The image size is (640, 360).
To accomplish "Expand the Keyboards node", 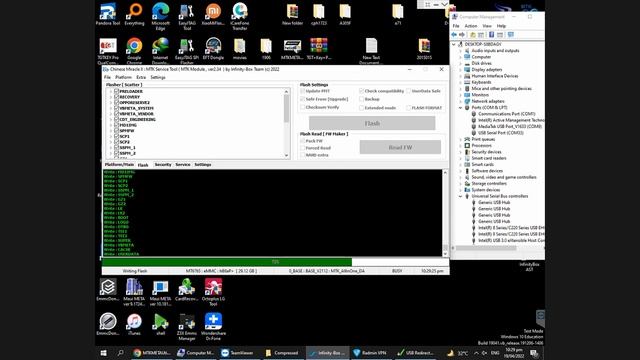I will click(x=460, y=82).
